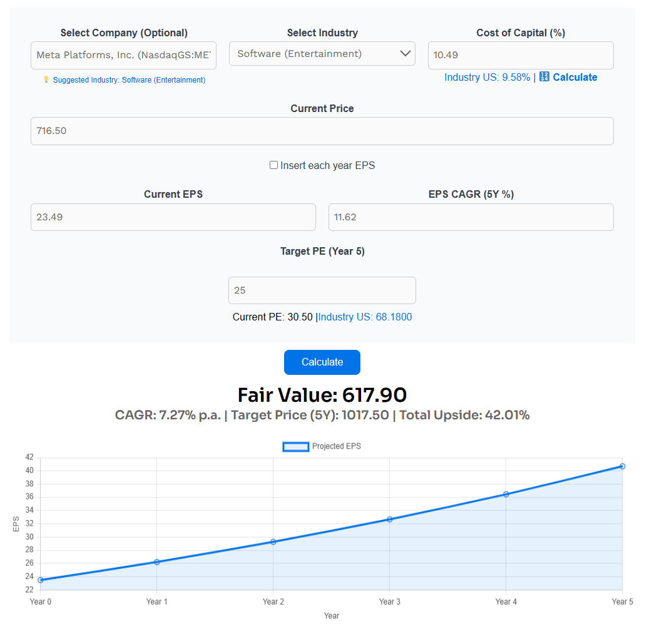The height and width of the screenshot is (644, 647).
Task: Click the Year 0 data point on chart
Action: coord(41,580)
